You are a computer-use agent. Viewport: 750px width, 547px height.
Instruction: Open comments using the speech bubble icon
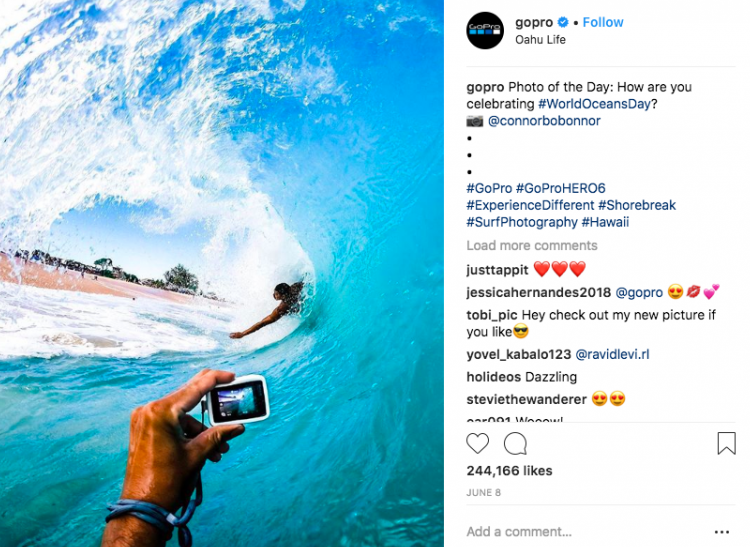click(x=515, y=443)
